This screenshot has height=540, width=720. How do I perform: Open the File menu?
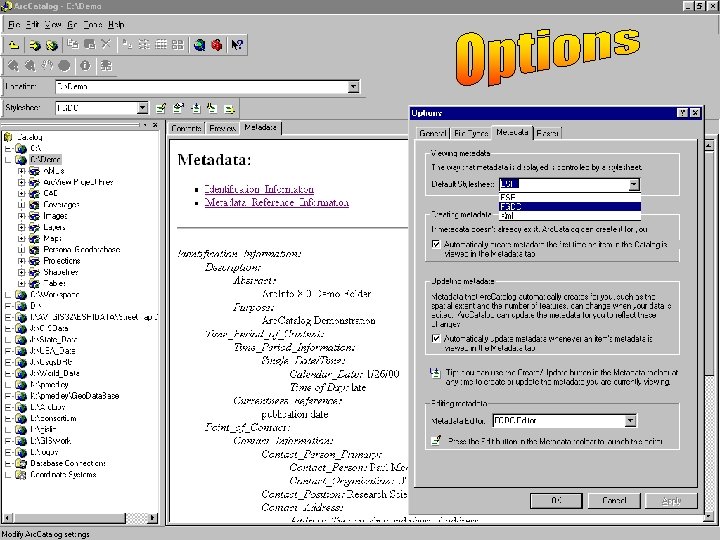[x=14, y=25]
